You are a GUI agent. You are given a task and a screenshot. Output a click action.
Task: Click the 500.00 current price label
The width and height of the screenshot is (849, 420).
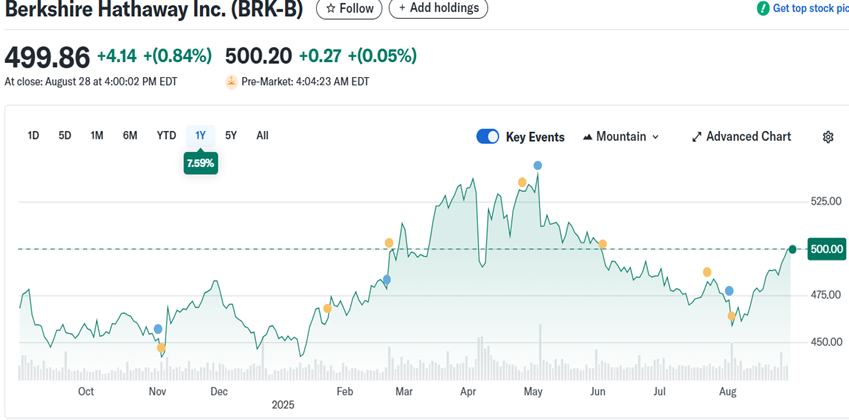(826, 249)
